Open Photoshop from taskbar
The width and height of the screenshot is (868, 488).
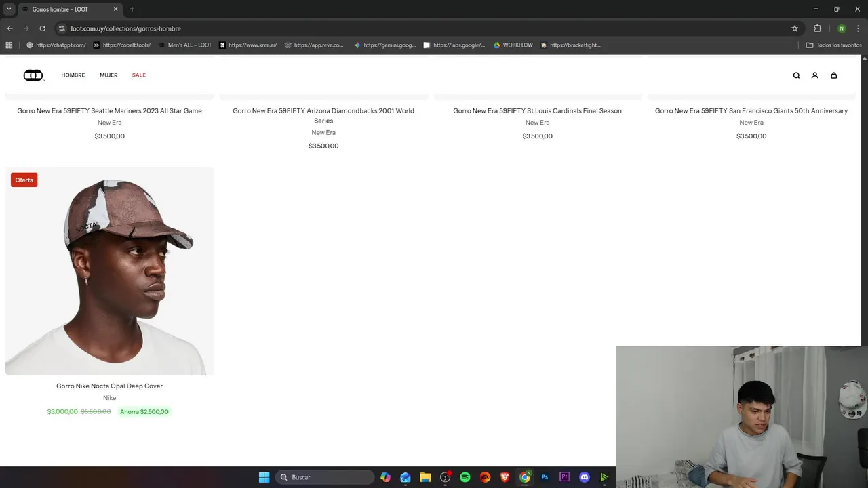click(x=545, y=477)
